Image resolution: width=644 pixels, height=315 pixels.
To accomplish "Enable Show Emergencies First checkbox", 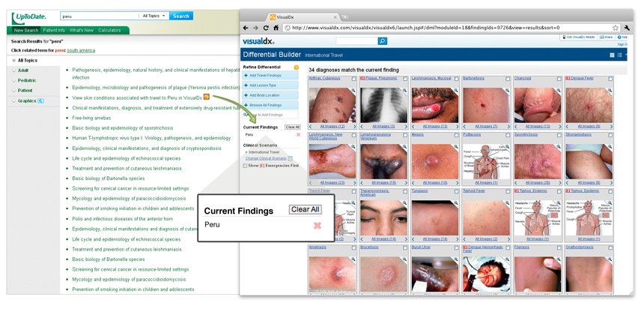I will 246,166.
